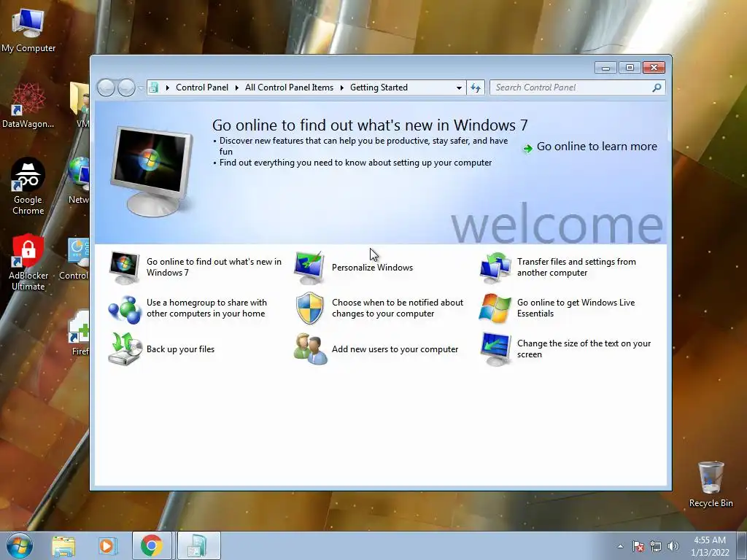Click the volume speaker tray icon
Image resolution: width=747 pixels, height=560 pixels.
(673, 546)
